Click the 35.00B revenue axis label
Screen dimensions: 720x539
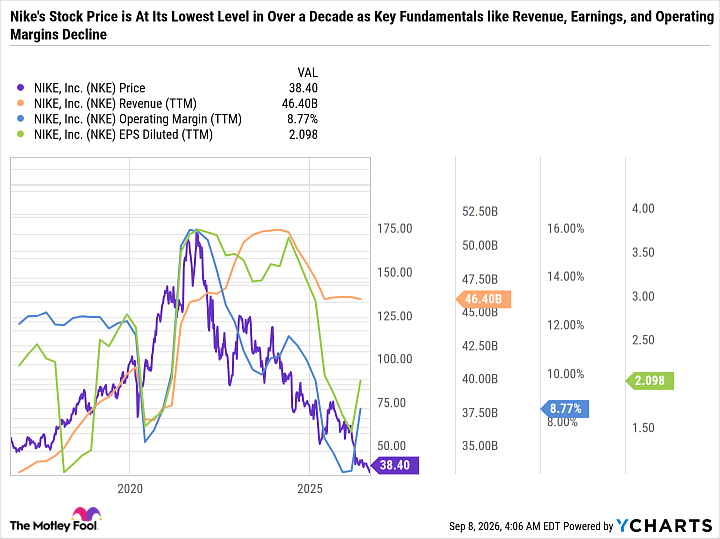(x=480, y=446)
